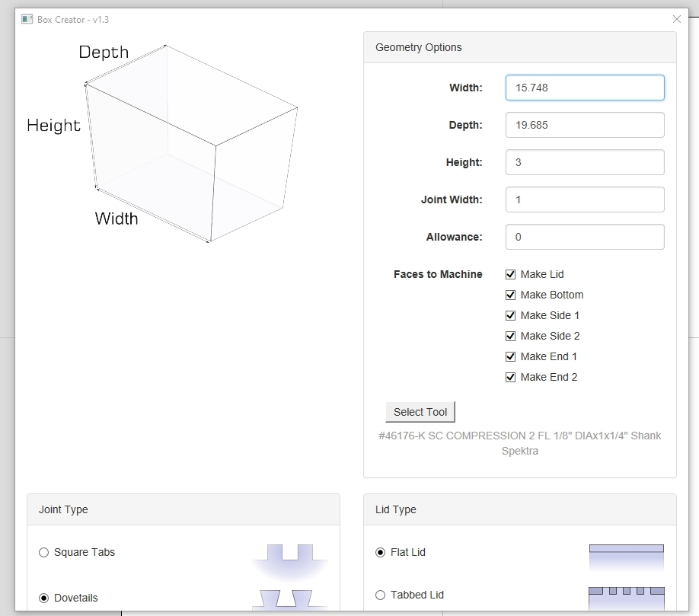Image resolution: width=699 pixels, height=616 pixels.
Task: Close the Box Creator window
Action: point(676,19)
